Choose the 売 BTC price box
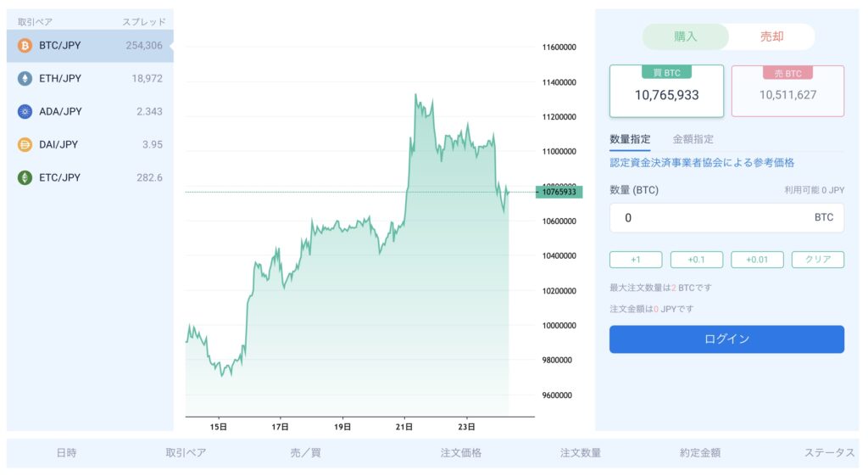Screen dimensions: 868x476 (787, 91)
